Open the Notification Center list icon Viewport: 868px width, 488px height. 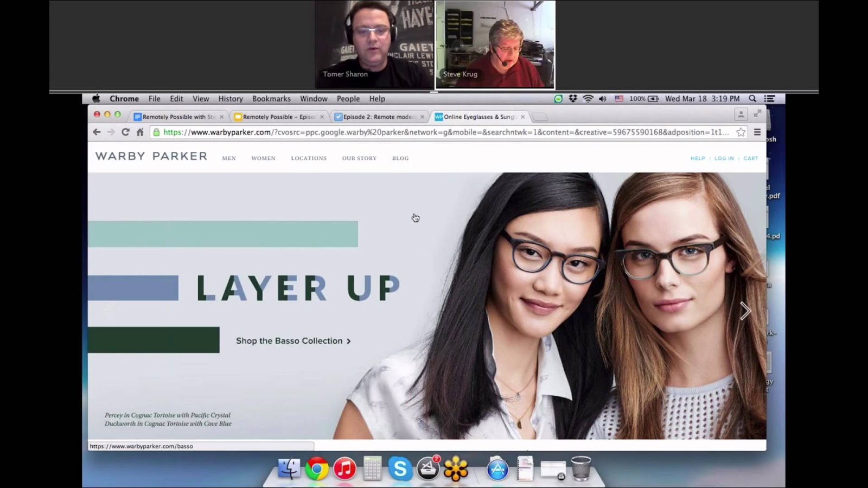(x=769, y=99)
